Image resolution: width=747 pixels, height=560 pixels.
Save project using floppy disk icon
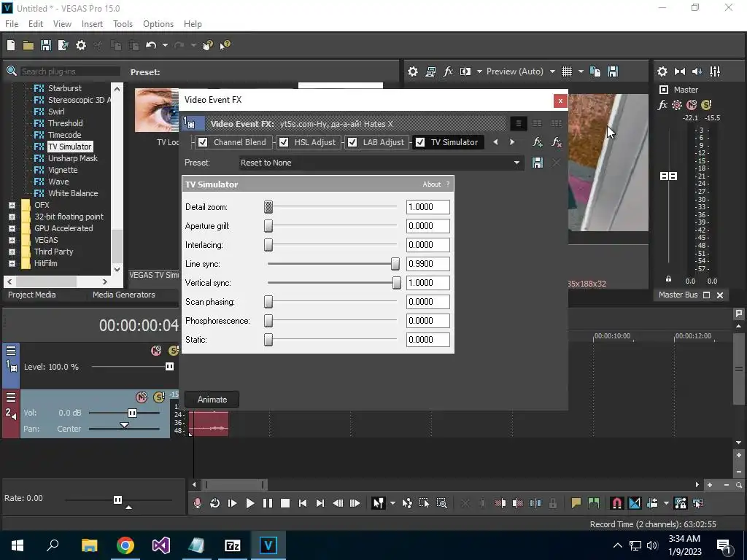[x=46, y=45]
